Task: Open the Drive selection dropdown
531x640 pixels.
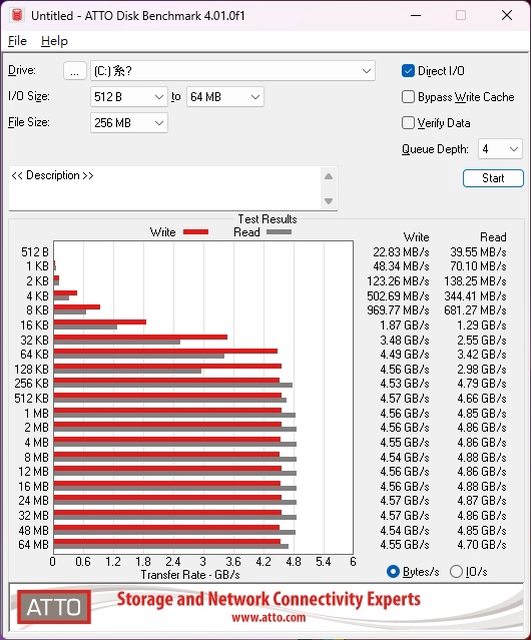Action: (232, 71)
